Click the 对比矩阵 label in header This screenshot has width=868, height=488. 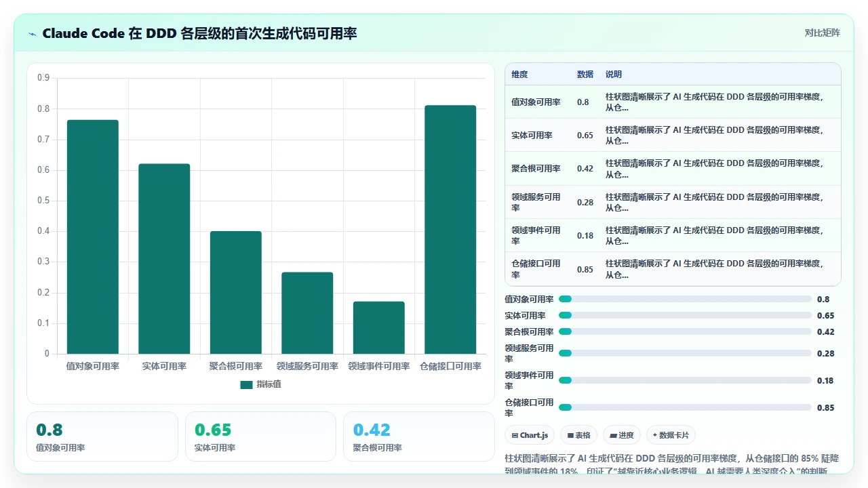pos(822,33)
